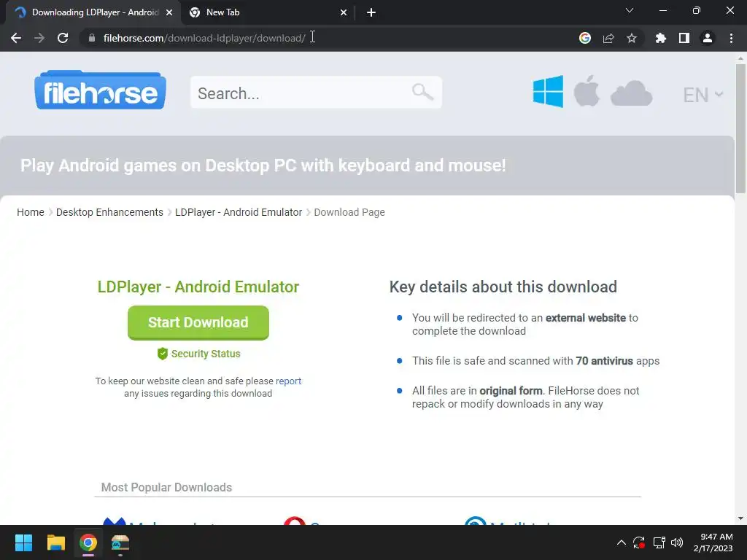
Task: Close the Downloading LDPlayer tab
Action: (169, 13)
